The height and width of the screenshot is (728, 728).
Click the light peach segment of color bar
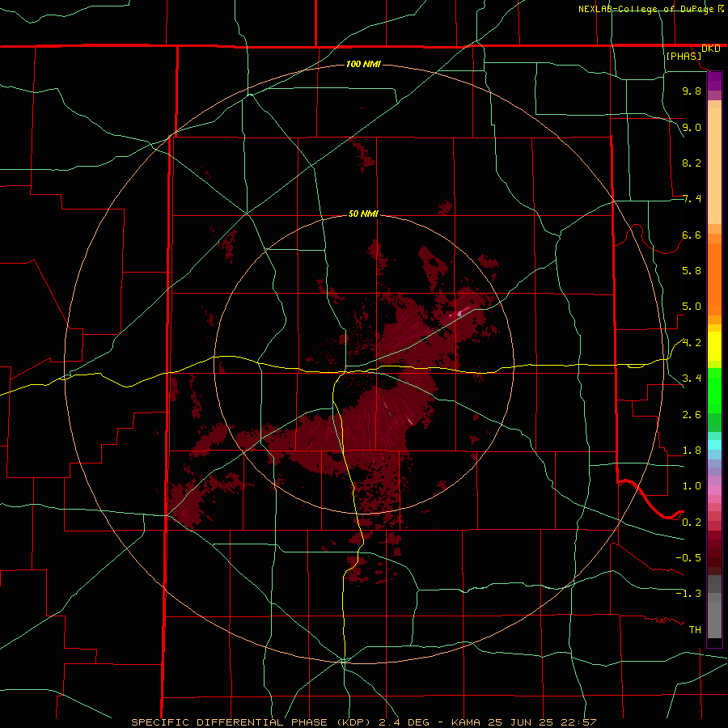coord(714,166)
